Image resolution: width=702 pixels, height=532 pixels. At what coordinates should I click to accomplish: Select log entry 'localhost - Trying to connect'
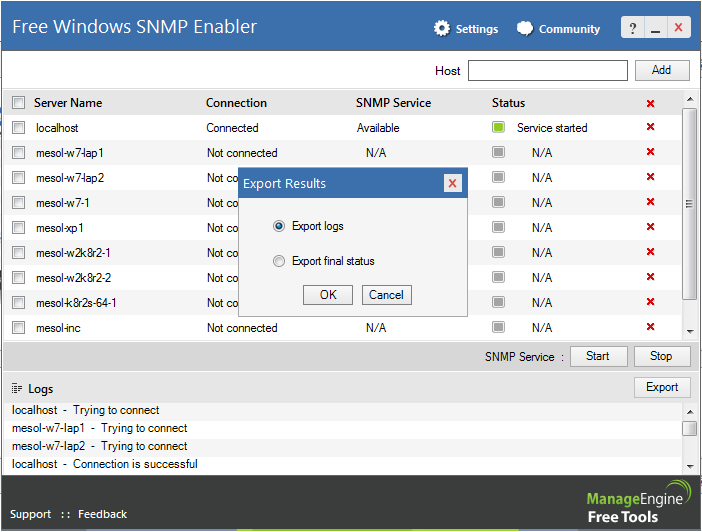(86, 410)
